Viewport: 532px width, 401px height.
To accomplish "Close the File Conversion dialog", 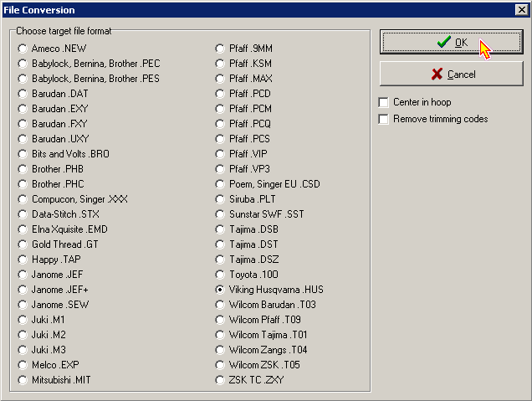I will 521,9.
